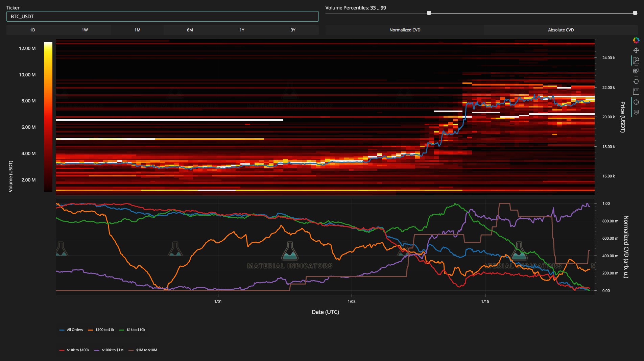Click the 1/08 date axis label
The width and height of the screenshot is (644, 361).
pos(352,302)
